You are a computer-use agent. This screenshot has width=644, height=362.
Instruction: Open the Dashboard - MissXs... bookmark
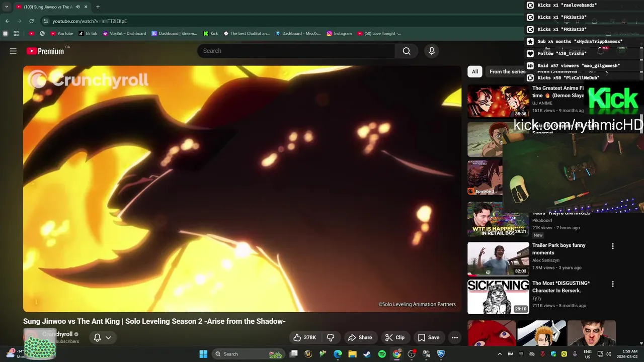pos(298,34)
